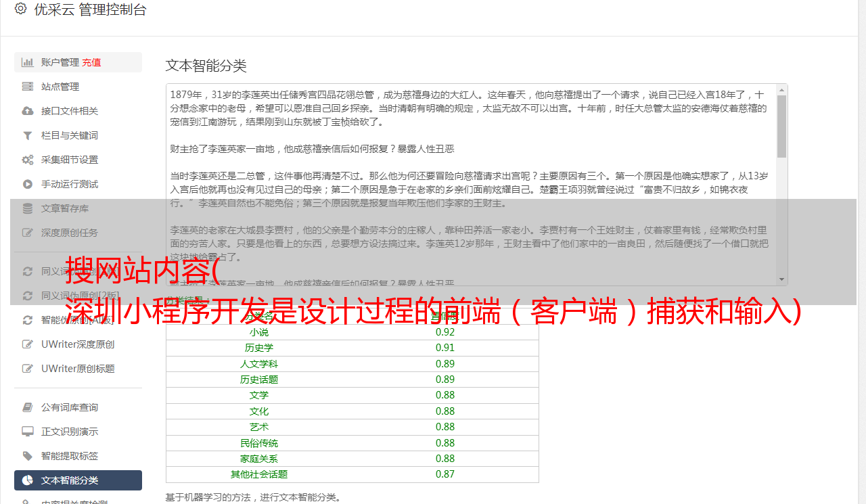Click the 家庭关系 category cell
Image resolution: width=866 pixels, height=504 pixels.
(259, 459)
